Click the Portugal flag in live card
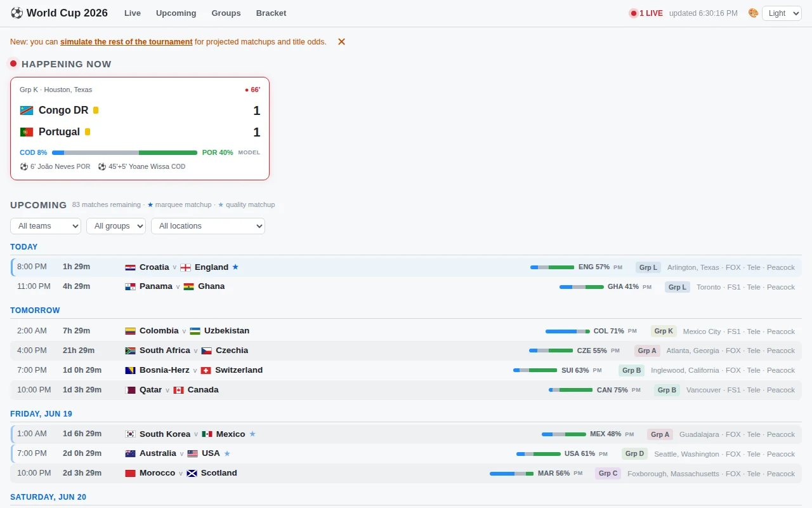The image size is (812, 508). tap(27, 132)
